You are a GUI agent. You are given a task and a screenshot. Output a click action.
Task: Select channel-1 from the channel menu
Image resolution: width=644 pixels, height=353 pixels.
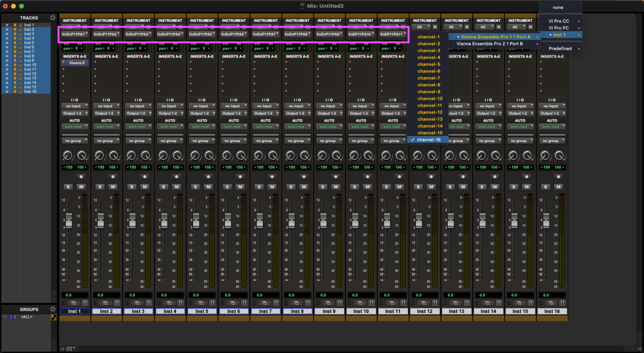(428, 37)
